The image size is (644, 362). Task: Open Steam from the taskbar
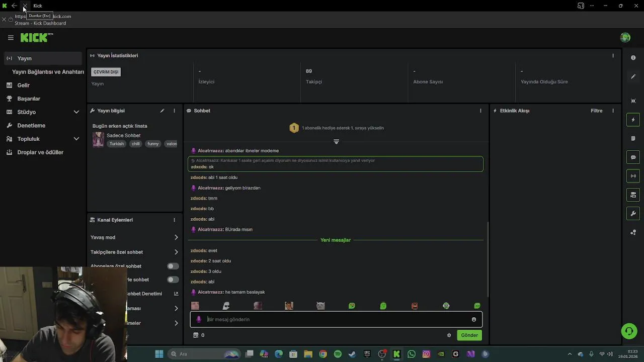352,354
